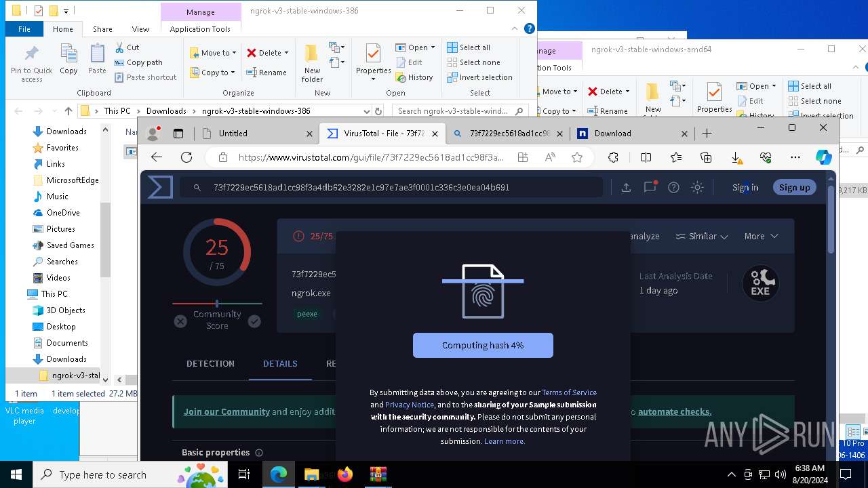Open Application Tools ribbon tab

(200, 29)
